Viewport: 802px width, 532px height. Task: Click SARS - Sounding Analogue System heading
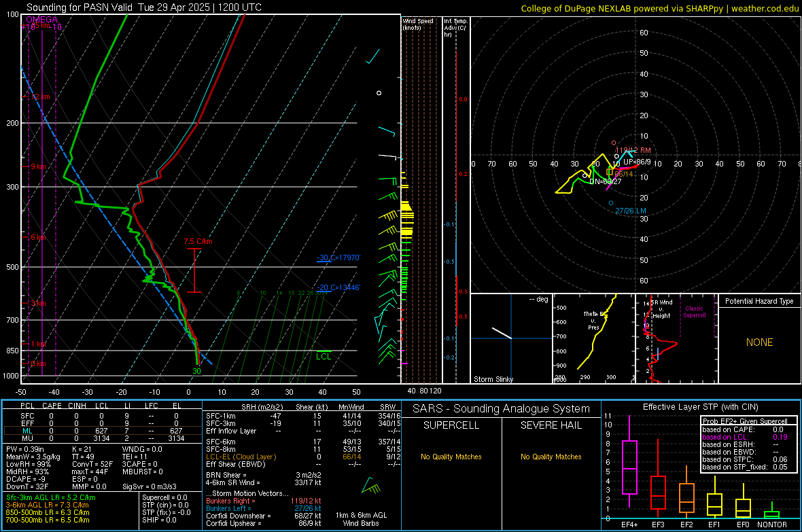(x=501, y=409)
